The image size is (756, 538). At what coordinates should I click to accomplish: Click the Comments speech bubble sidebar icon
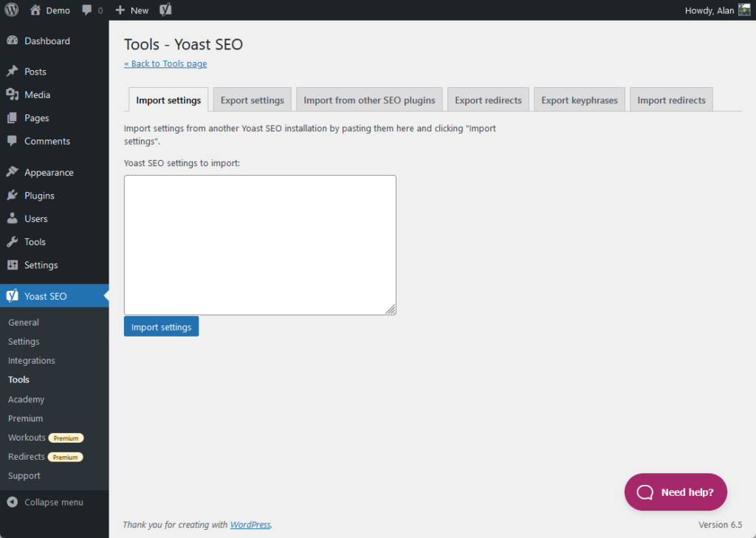pyautogui.click(x=13, y=141)
